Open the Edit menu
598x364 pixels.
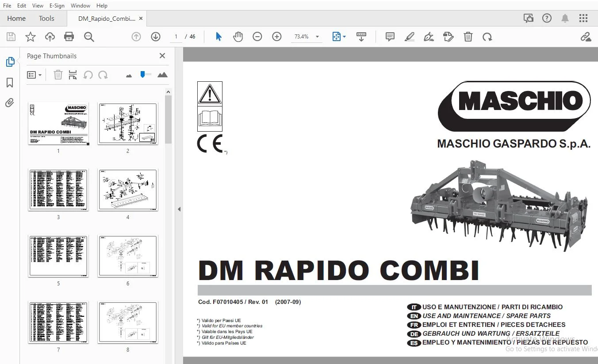22,5
